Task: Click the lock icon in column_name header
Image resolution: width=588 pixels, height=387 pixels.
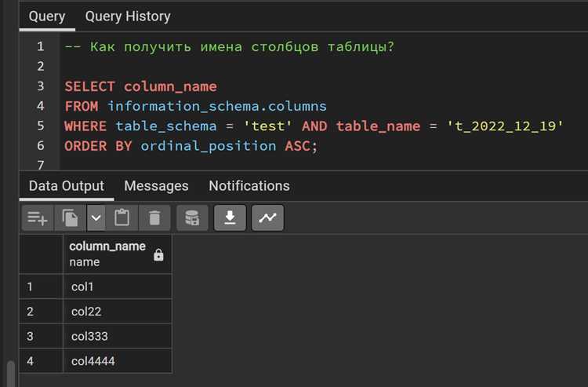Action: point(158,255)
